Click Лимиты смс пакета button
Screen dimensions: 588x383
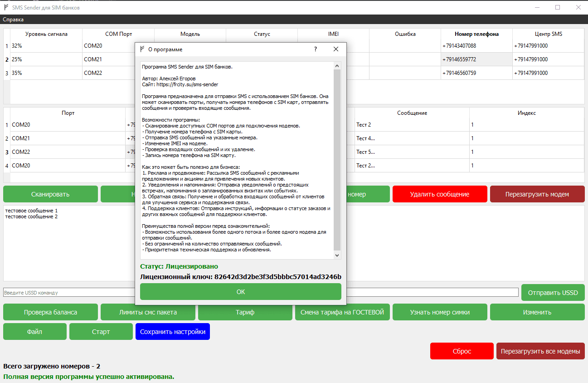[x=148, y=312]
